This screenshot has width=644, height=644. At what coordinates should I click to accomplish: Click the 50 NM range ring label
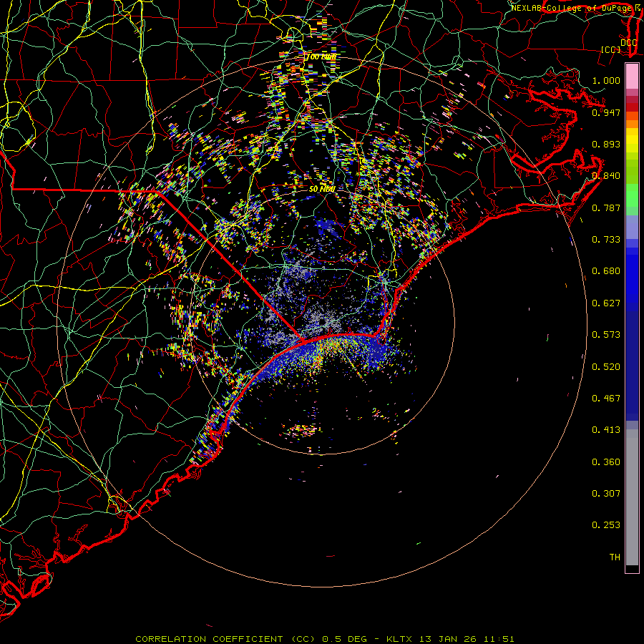(x=322, y=190)
